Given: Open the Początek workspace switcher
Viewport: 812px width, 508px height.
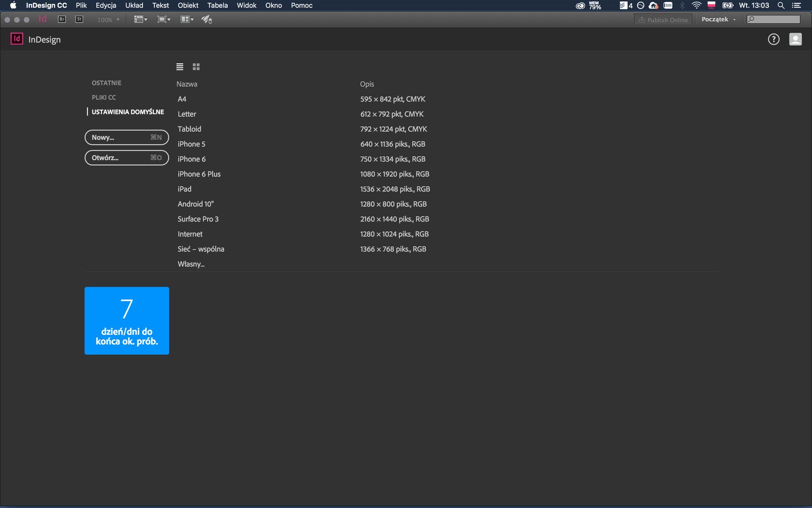Looking at the screenshot, I should [x=719, y=19].
